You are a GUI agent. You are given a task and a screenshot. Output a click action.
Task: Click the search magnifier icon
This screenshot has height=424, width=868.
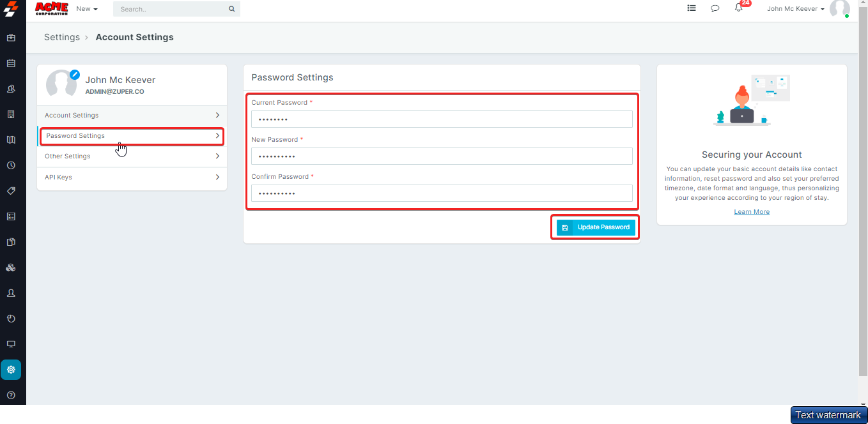pos(231,9)
